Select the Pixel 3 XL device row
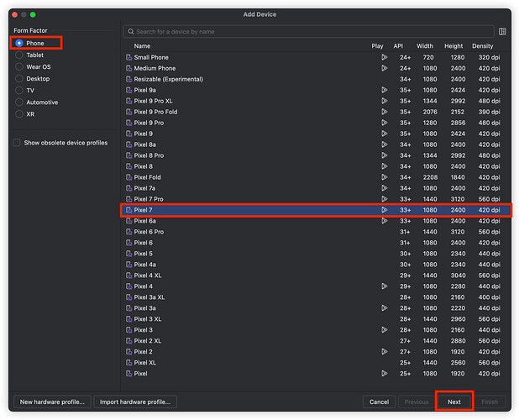 tap(315, 319)
